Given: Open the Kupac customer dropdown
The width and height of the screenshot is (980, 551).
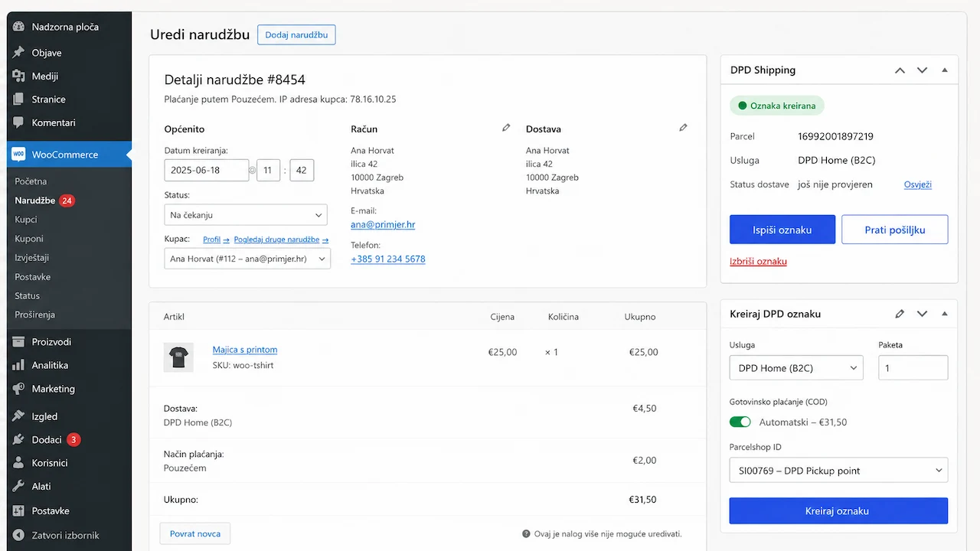Looking at the screenshot, I should point(247,259).
